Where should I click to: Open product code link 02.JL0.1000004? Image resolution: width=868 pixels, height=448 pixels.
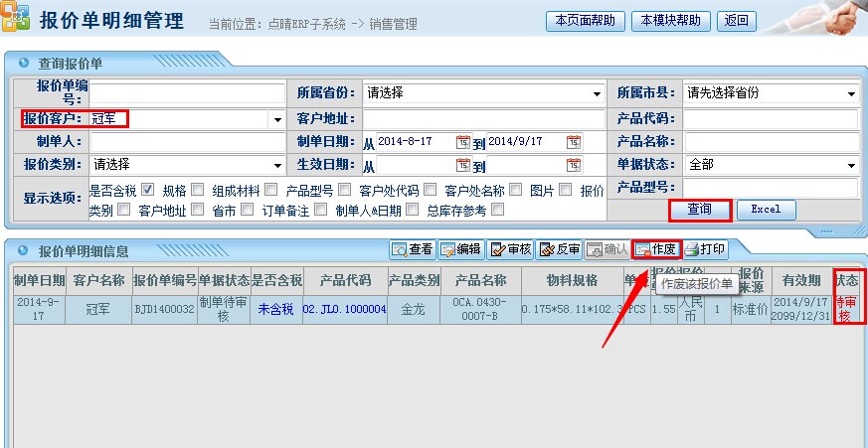(x=344, y=309)
